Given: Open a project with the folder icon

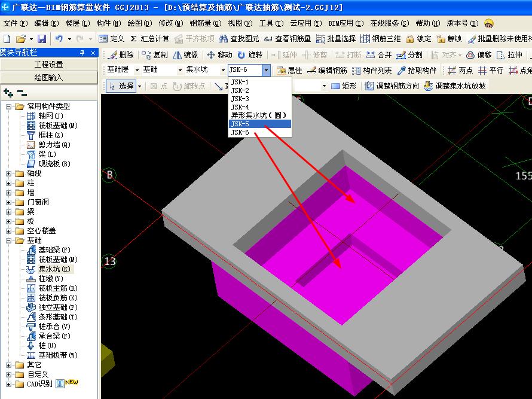Looking at the screenshot, I should (20, 39).
